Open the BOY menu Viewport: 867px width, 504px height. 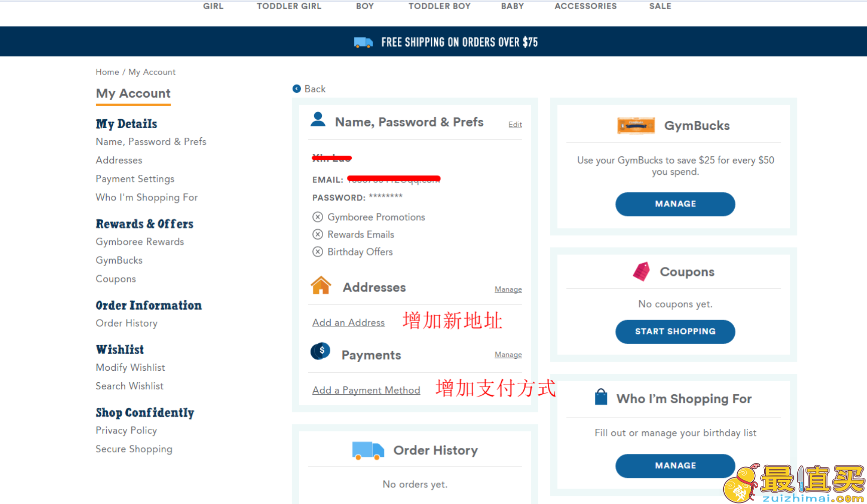coord(365,6)
